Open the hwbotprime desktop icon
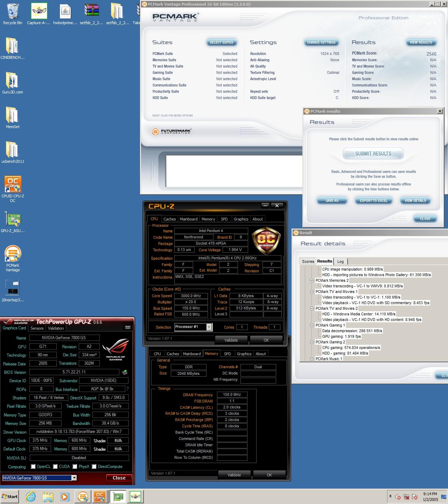448x504 pixels. coord(65,14)
